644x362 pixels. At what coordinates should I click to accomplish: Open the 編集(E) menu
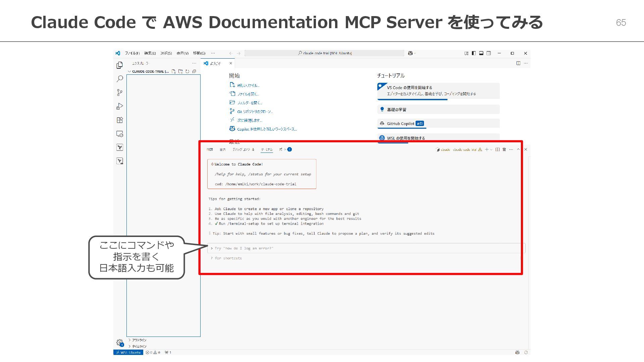150,53
